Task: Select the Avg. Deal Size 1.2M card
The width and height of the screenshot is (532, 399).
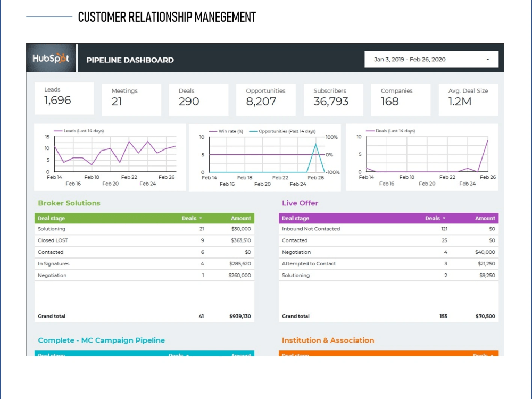Action: tap(468, 100)
